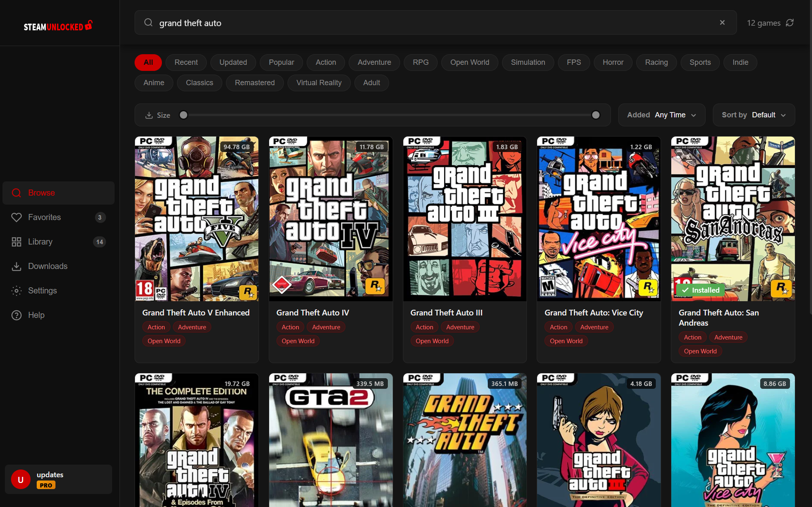
Task: Toggle the Recent filter chip
Action: click(186, 62)
